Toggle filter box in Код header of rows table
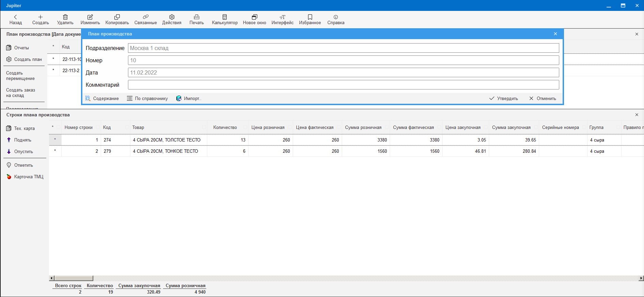This screenshot has height=297, width=644. (x=127, y=127)
